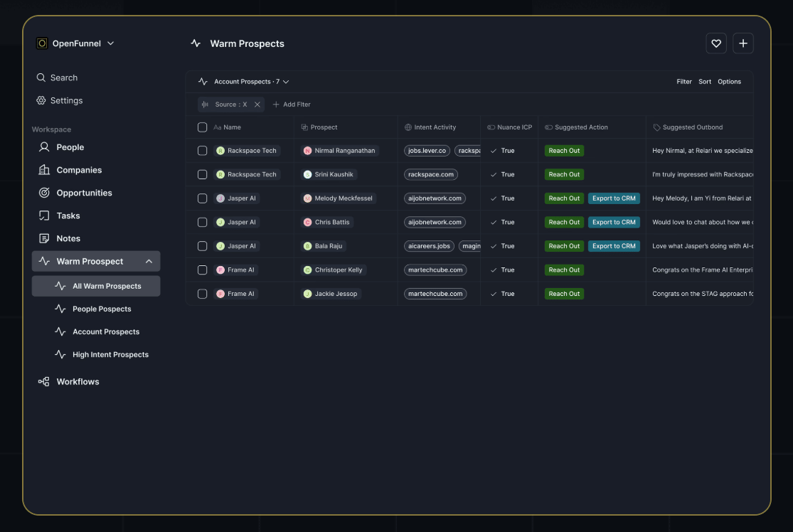Click Reach Out for Jackie Jessop
This screenshot has width=793, height=532.
pyautogui.click(x=564, y=294)
